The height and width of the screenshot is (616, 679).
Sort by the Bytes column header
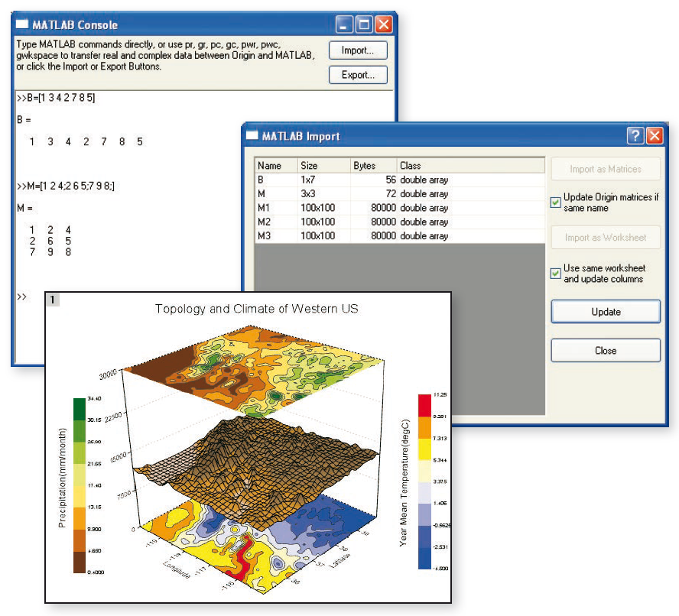click(x=374, y=165)
